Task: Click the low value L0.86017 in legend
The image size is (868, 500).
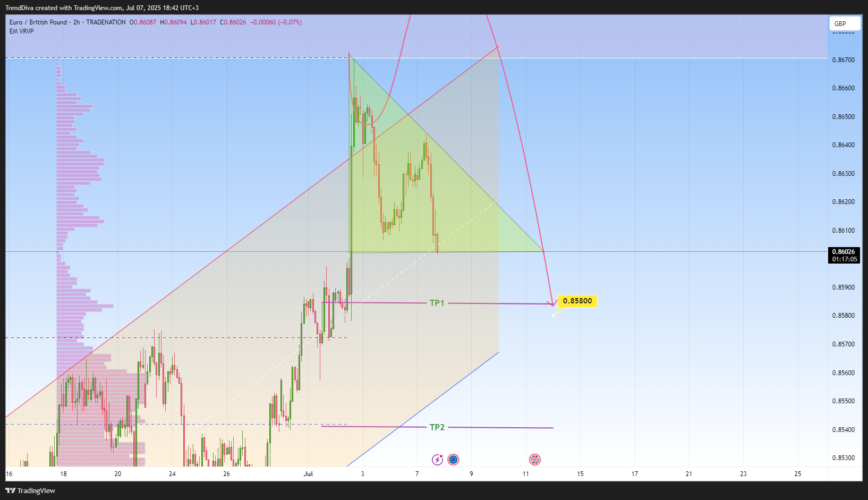Action: (203, 22)
